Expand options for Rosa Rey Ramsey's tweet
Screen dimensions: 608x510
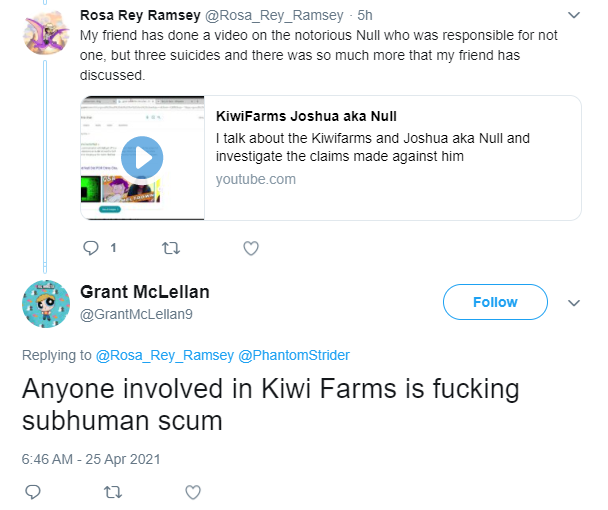(x=574, y=15)
